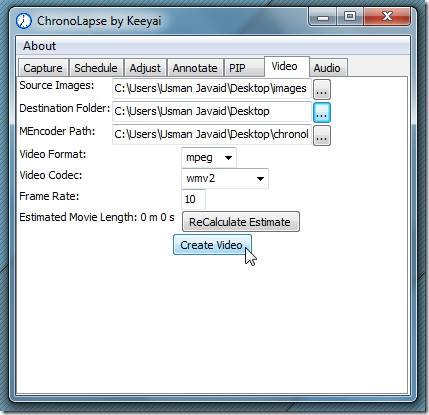
Task: Switch to the Audio tab
Action: tap(327, 68)
